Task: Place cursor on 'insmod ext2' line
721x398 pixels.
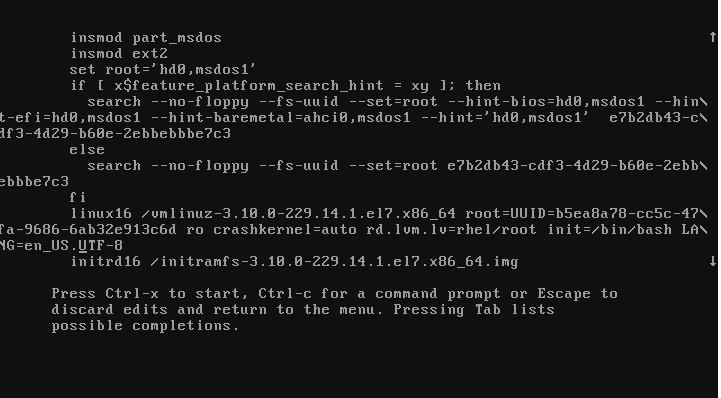Action: (119, 54)
